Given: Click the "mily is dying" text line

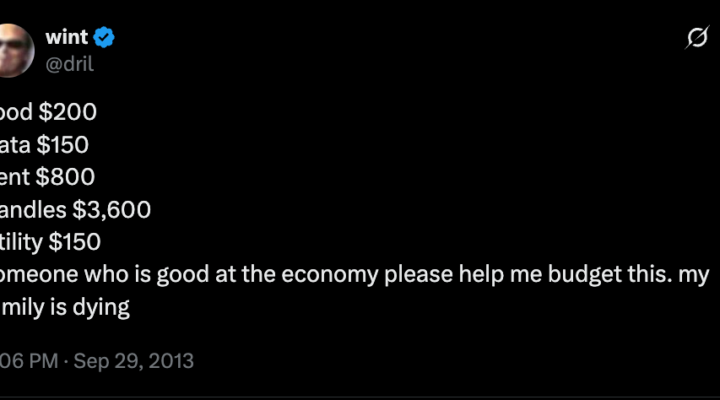Looking at the screenshot, I should coord(65,307).
